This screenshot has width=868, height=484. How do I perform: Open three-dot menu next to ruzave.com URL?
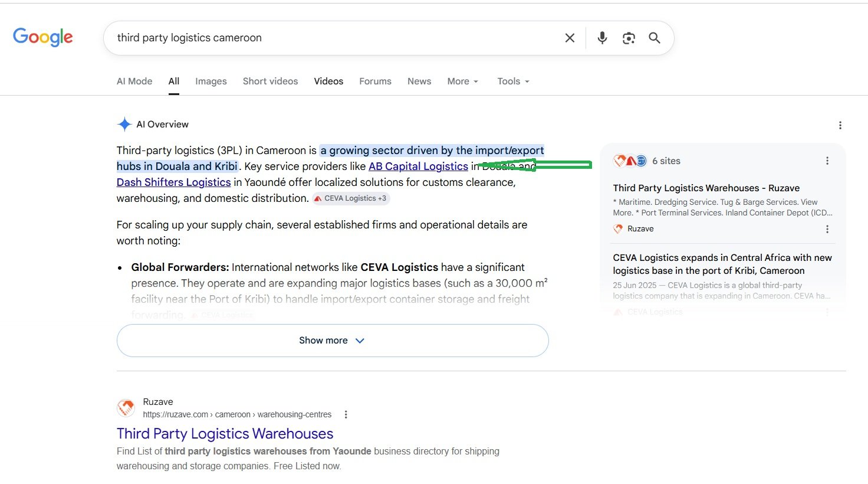pyautogui.click(x=346, y=415)
